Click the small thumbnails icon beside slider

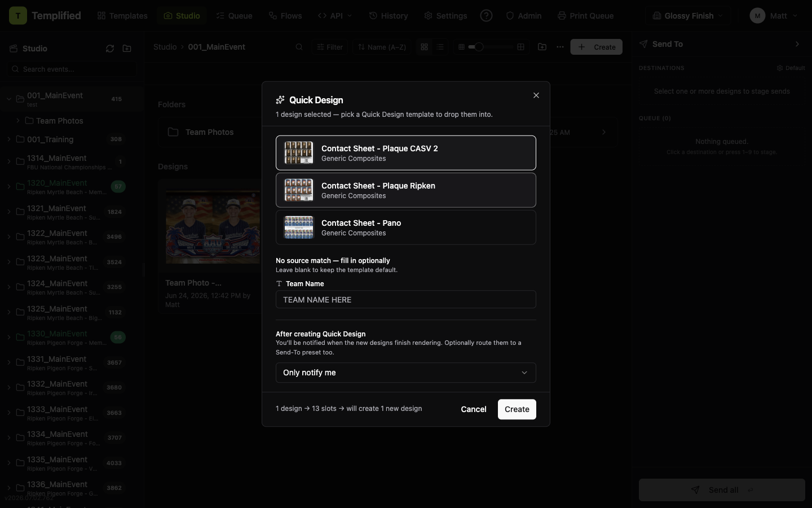coord(461,47)
